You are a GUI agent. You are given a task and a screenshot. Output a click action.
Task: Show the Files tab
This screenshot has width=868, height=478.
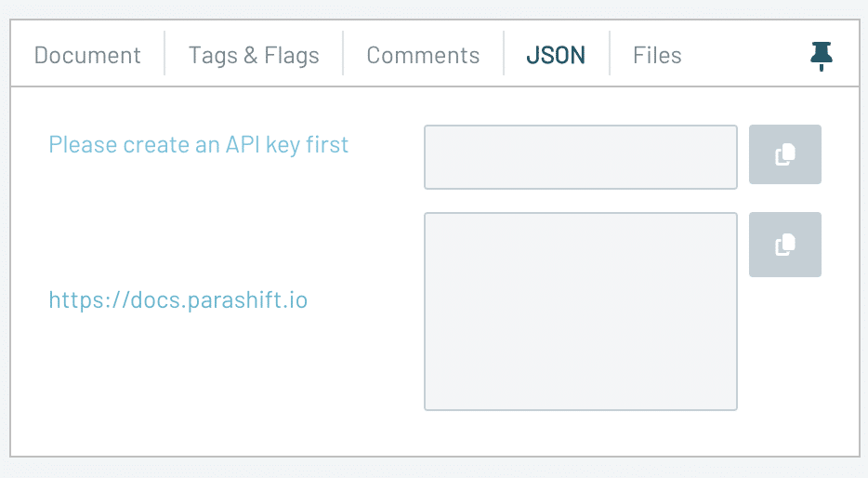pyautogui.click(x=657, y=56)
